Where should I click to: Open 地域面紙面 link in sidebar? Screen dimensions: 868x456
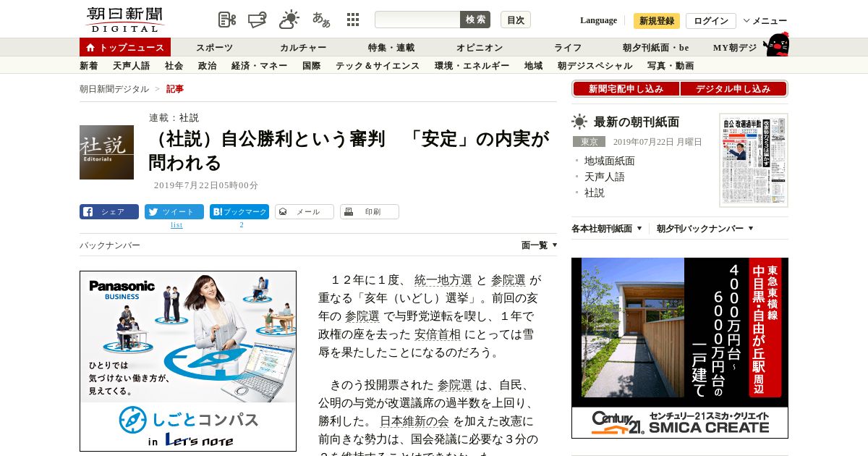click(x=610, y=161)
